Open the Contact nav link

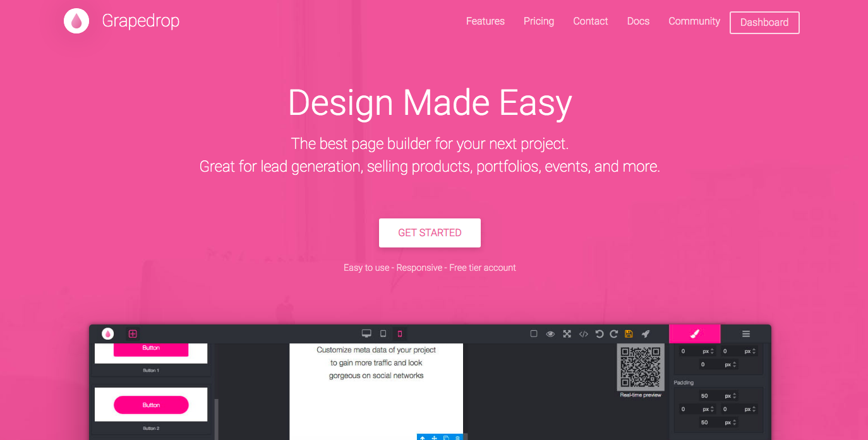(591, 21)
